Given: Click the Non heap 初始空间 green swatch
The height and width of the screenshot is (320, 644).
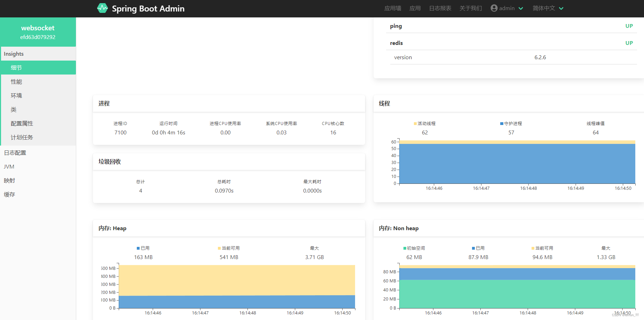Looking at the screenshot, I should [x=405, y=248].
